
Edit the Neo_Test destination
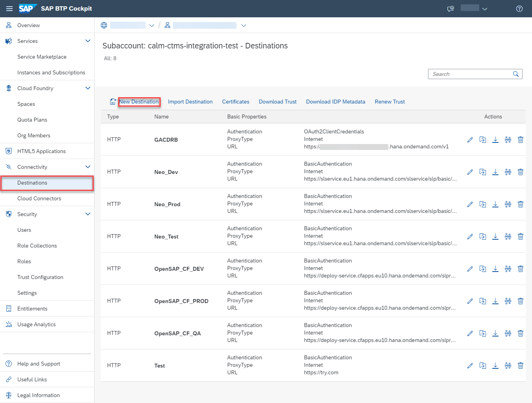470,237
